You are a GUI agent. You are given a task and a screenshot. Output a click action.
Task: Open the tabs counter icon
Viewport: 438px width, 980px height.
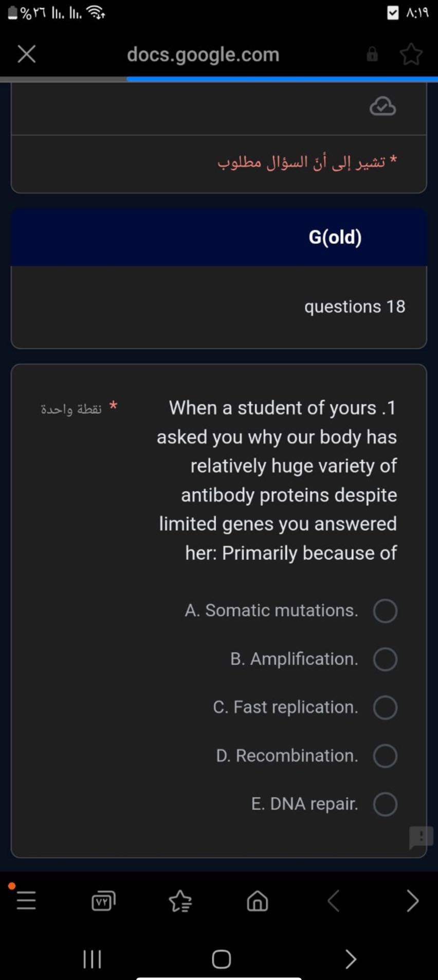click(x=103, y=901)
